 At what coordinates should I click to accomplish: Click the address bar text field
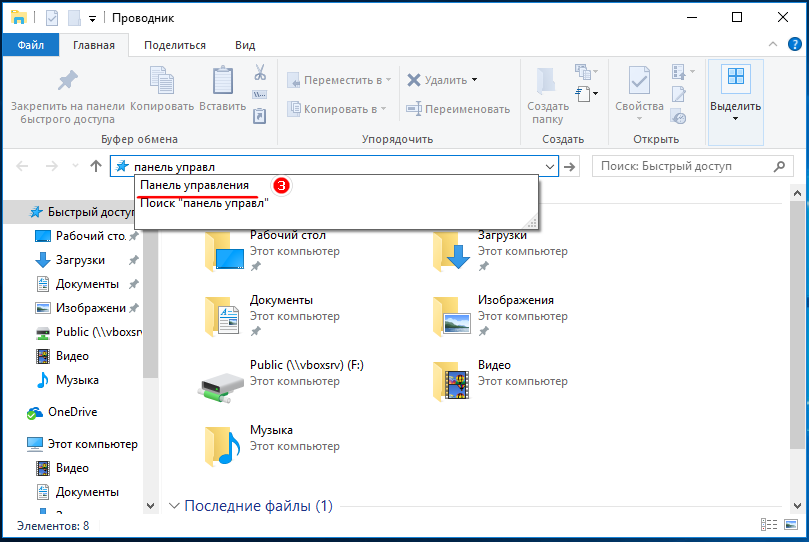coord(335,167)
